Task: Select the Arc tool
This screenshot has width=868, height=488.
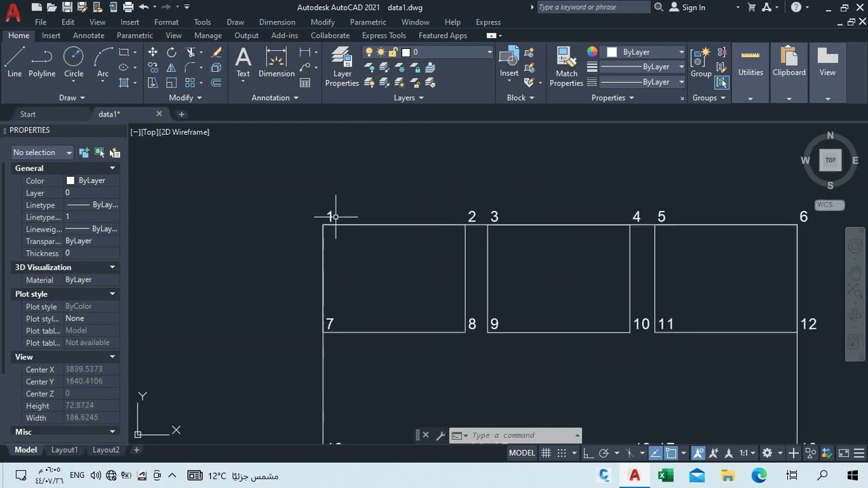Action: (x=102, y=62)
